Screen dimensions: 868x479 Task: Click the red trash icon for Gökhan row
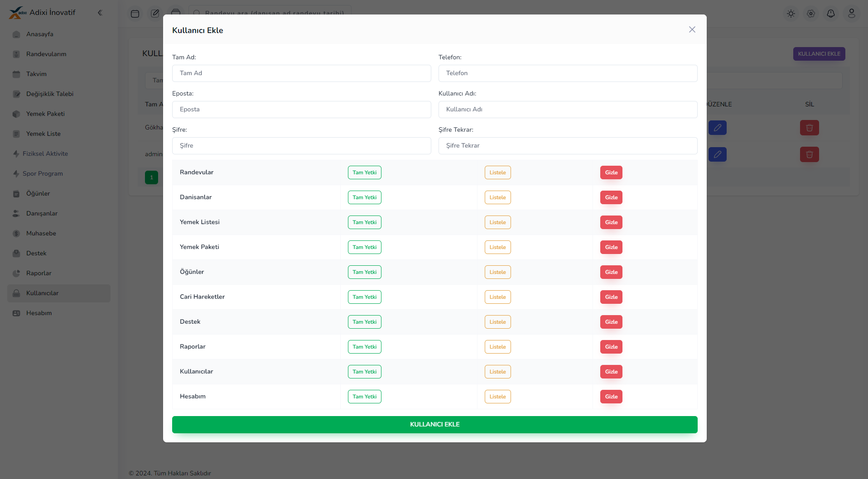[810, 128]
